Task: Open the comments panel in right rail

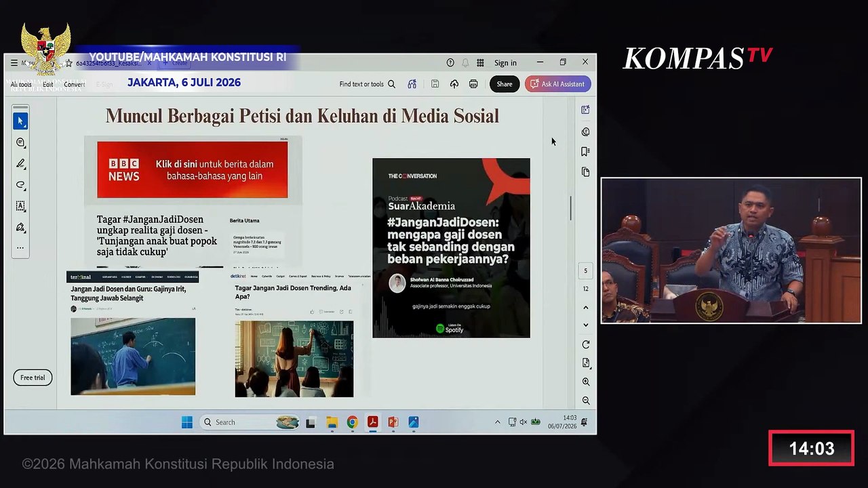Action: 586,131
